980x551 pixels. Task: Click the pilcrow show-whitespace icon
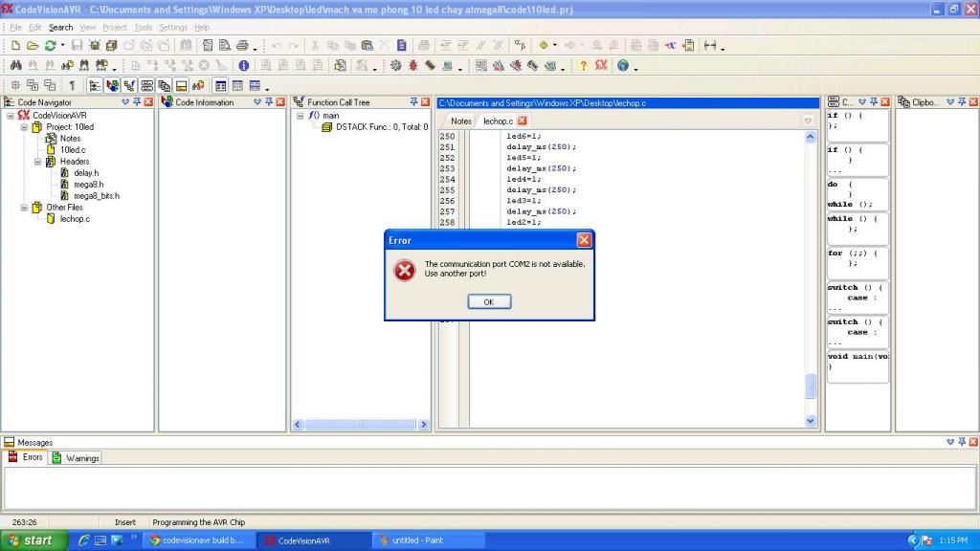click(x=72, y=85)
